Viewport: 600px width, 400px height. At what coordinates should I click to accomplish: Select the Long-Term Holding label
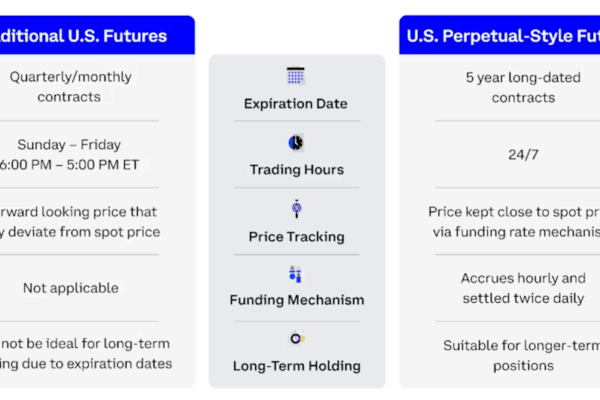(x=297, y=366)
